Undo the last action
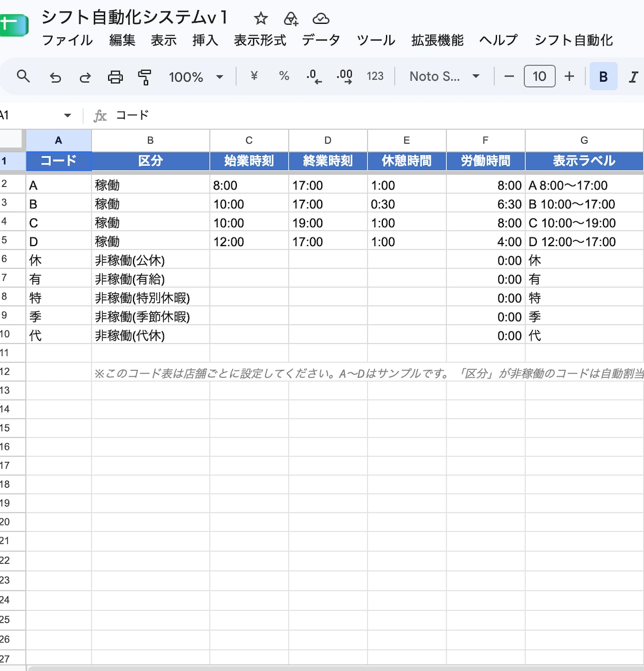This screenshot has width=644, height=671. click(55, 77)
